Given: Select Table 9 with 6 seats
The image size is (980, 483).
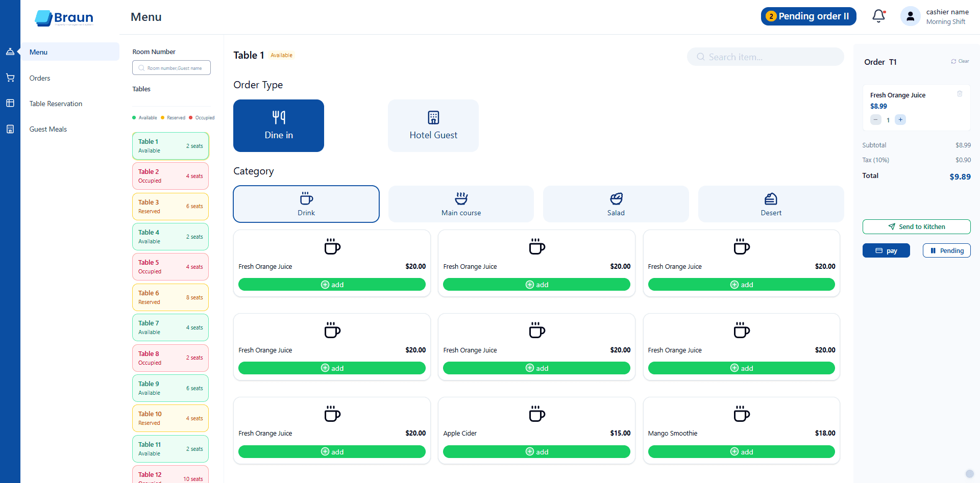Looking at the screenshot, I should [x=170, y=388].
